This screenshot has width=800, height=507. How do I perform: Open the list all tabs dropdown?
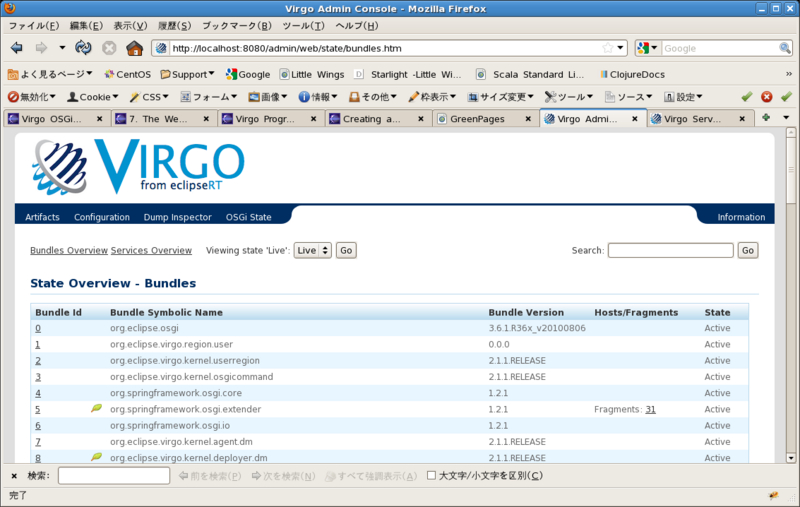click(x=786, y=118)
